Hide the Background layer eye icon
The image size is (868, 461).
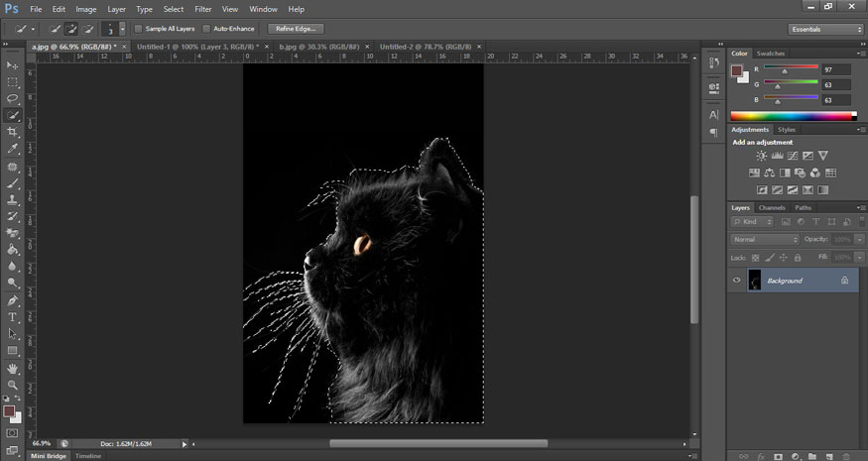(737, 280)
